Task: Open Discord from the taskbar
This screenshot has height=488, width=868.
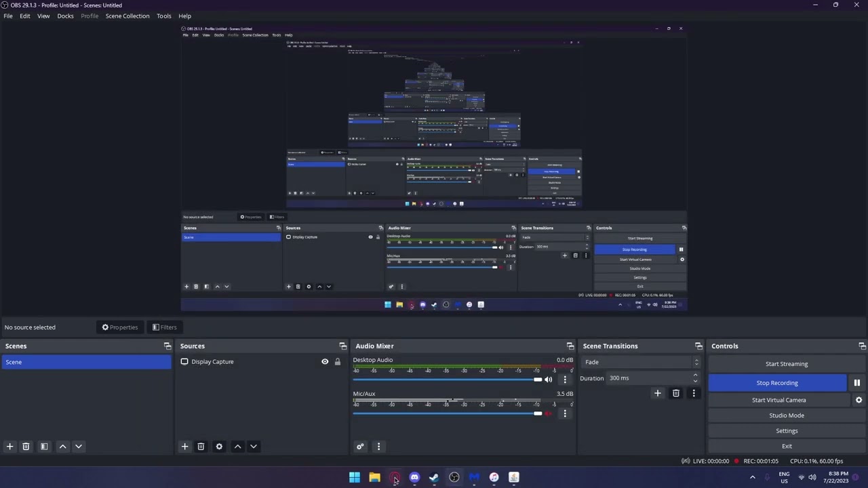Action: click(x=414, y=478)
